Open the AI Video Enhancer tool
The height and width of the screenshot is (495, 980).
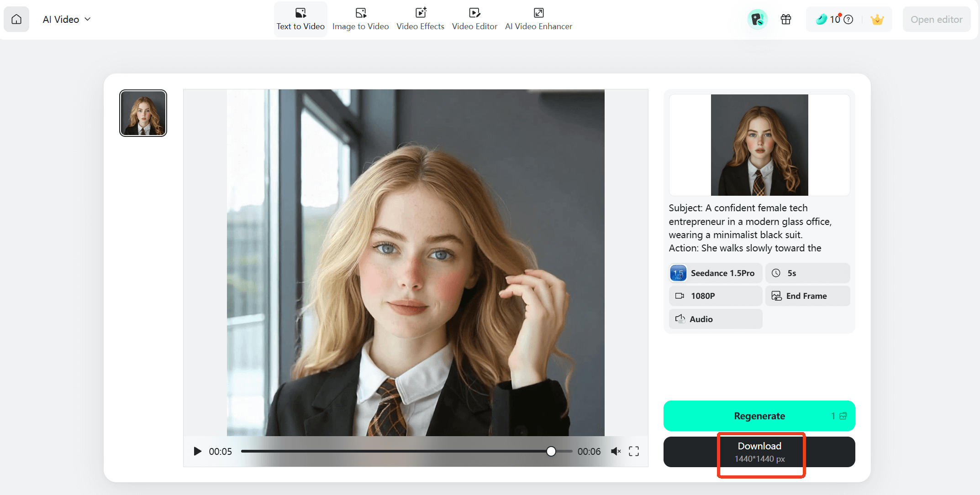point(538,19)
